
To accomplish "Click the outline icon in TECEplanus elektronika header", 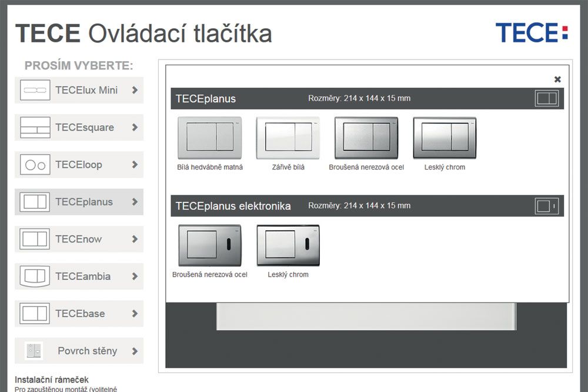I will 547,206.
